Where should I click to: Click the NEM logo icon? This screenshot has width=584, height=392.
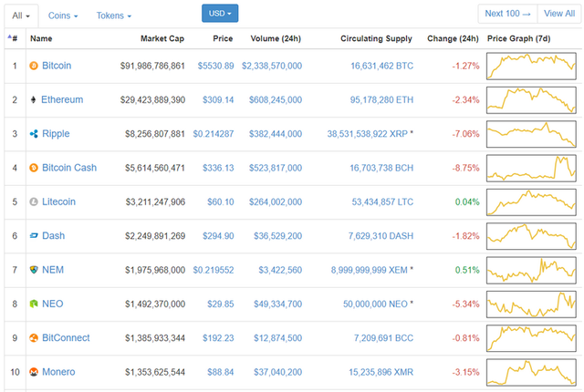35,270
